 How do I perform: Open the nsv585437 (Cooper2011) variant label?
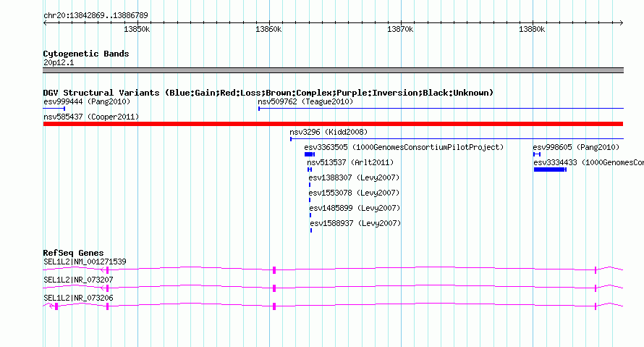tap(91, 117)
